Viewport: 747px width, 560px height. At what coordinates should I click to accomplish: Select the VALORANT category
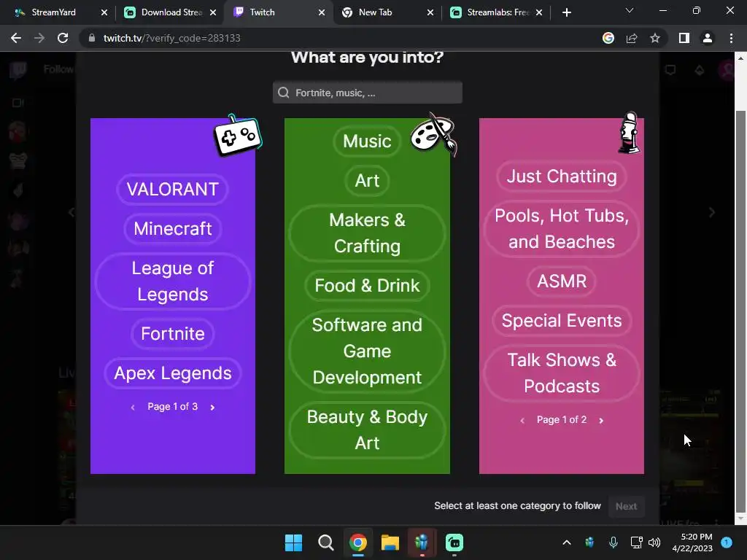click(x=172, y=189)
